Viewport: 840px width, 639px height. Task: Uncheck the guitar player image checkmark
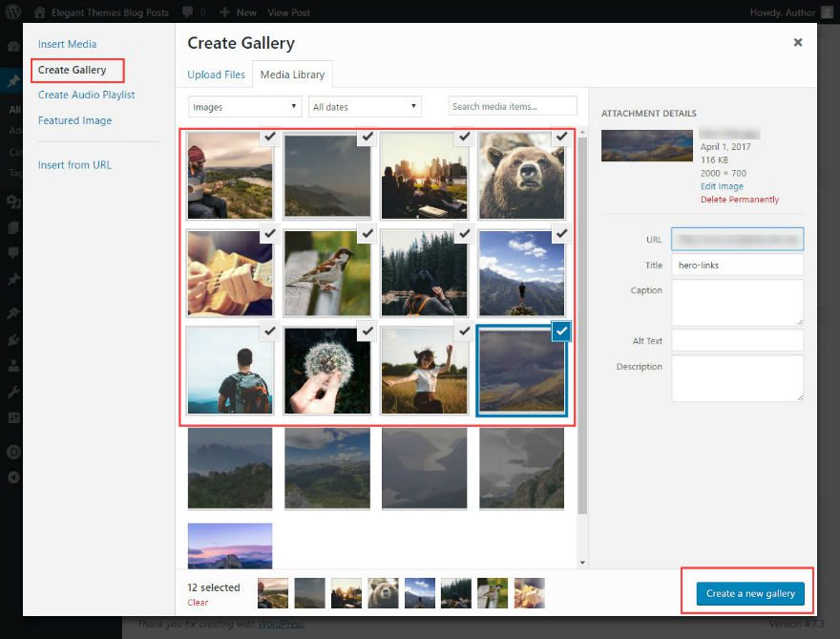pos(269,138)
